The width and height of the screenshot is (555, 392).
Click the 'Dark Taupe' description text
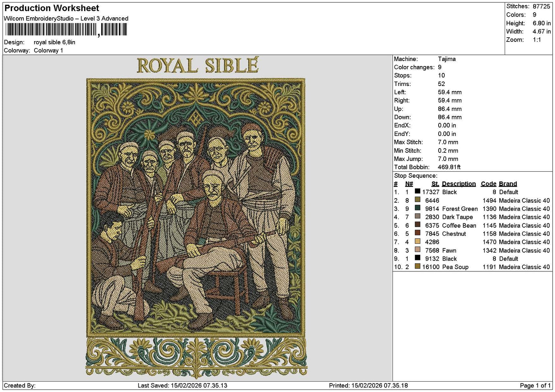point(457,217)
